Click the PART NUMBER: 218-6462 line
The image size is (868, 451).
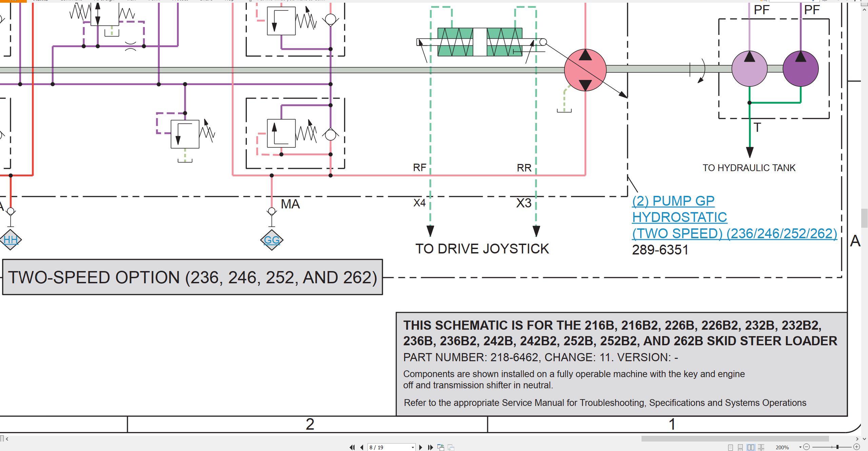click(x=540, y=357)
